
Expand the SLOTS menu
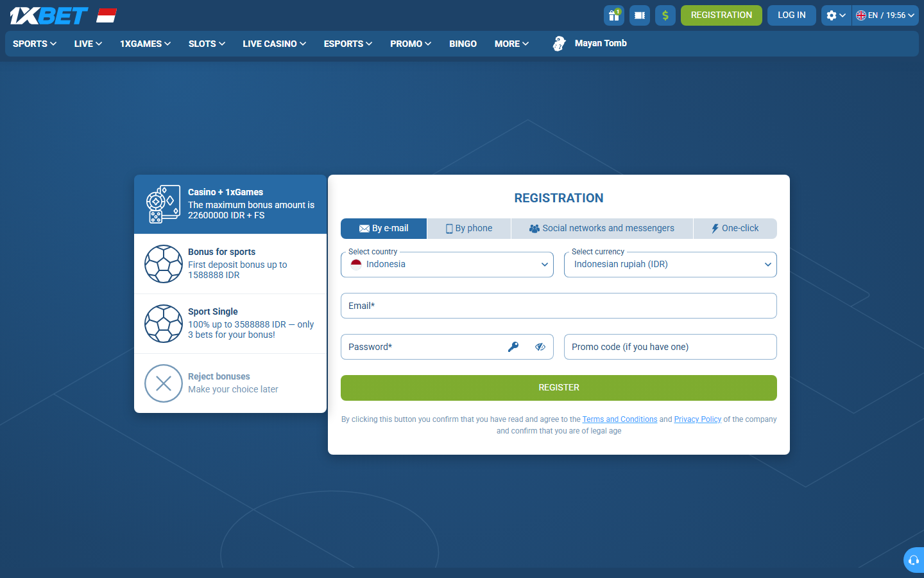207,44
